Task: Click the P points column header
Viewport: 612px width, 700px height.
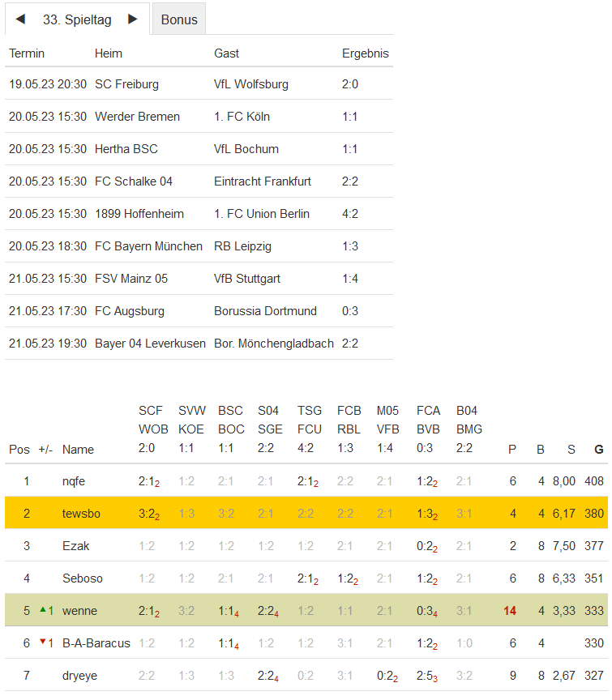Action: [x=511, y=450]
